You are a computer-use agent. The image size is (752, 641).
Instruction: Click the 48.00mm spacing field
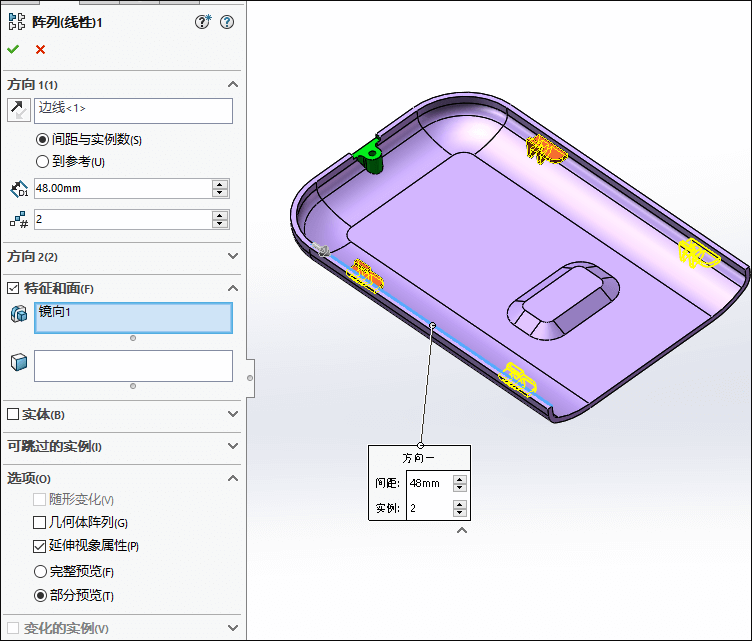coord(123,188)
